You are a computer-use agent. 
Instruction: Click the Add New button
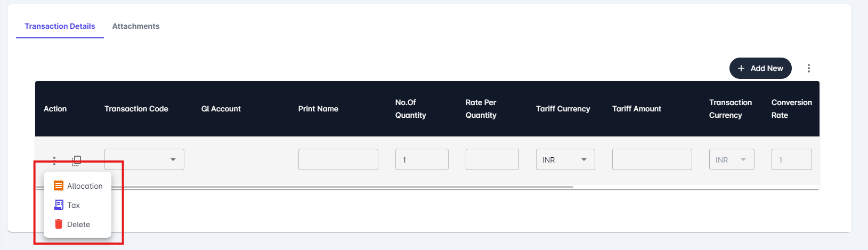760,68
